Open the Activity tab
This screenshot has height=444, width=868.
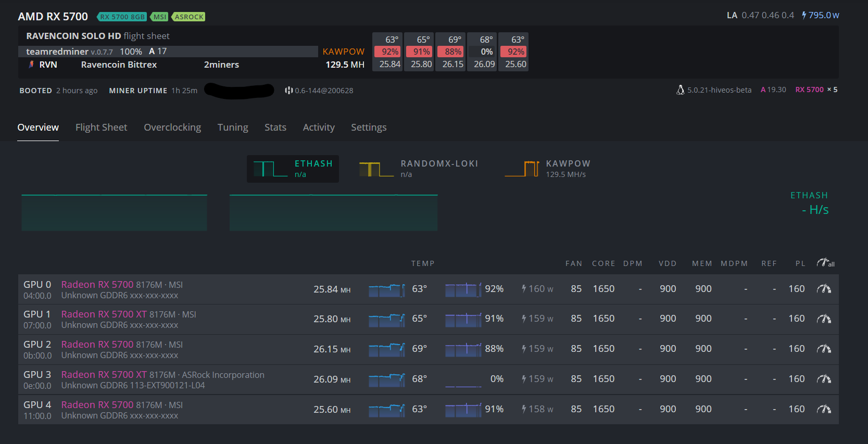(319, 128)
